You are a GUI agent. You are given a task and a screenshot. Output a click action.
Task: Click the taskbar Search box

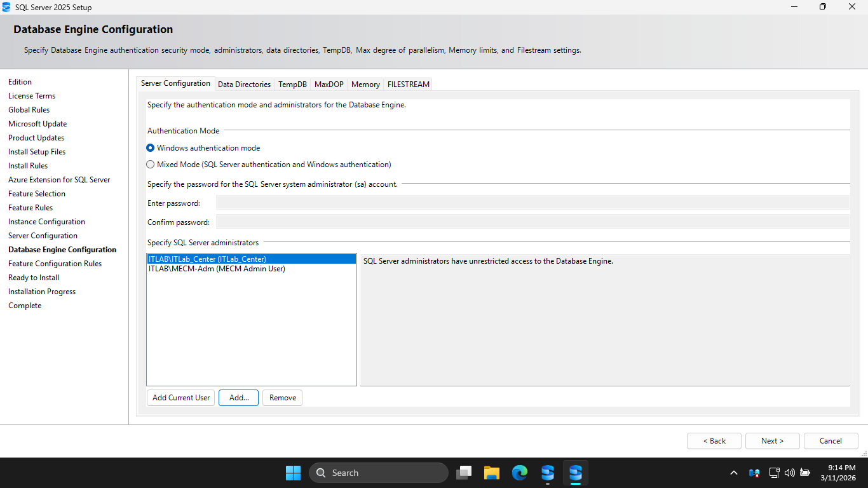tap(379, 473)
